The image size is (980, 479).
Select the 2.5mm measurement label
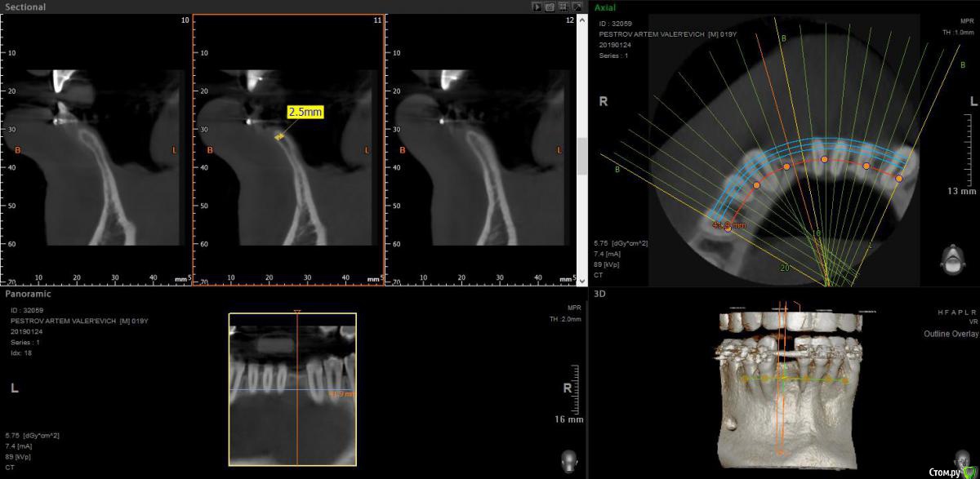[x=305, y=113]
